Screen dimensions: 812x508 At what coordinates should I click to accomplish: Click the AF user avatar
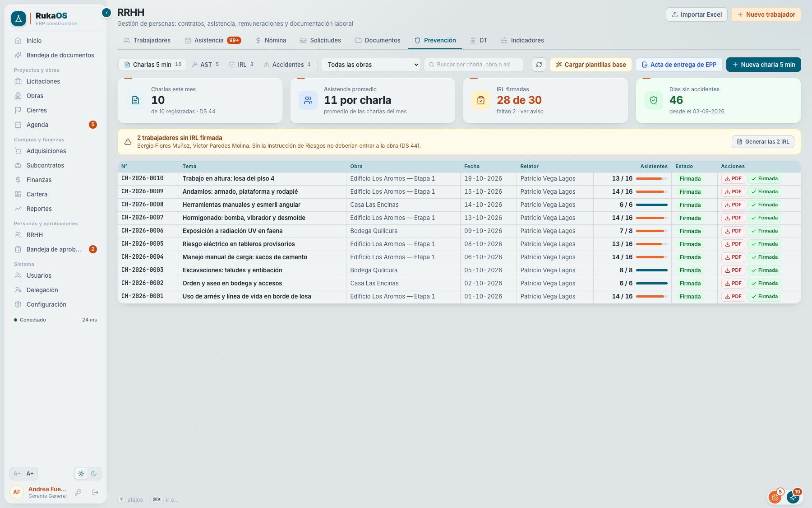[x=17, y=492]
